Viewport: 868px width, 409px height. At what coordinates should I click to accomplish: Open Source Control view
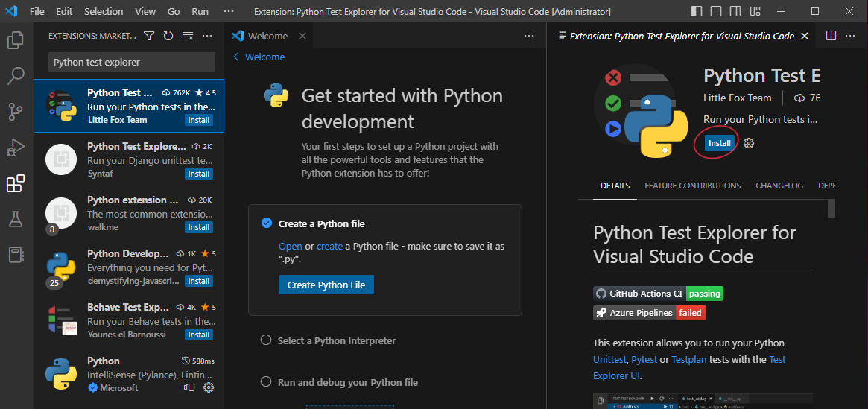point(16,111)
